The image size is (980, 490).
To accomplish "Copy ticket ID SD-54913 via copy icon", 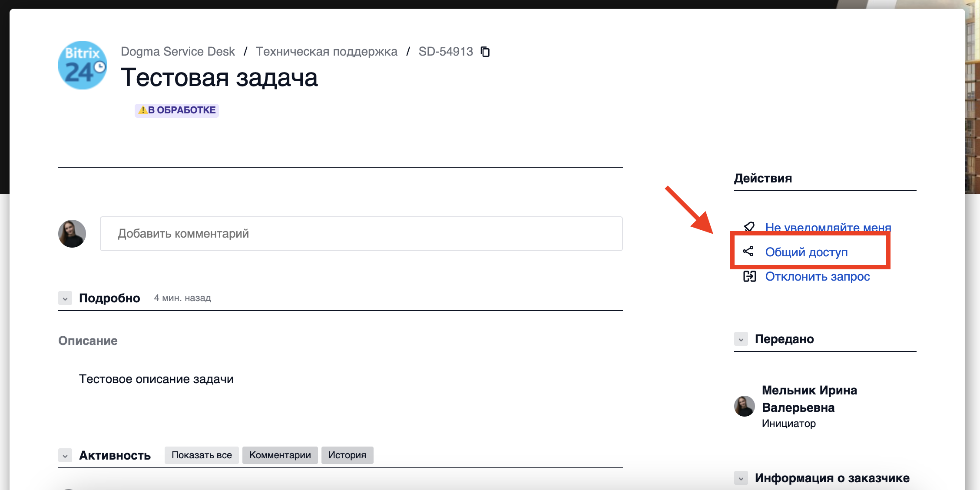I will coord(485,52).
